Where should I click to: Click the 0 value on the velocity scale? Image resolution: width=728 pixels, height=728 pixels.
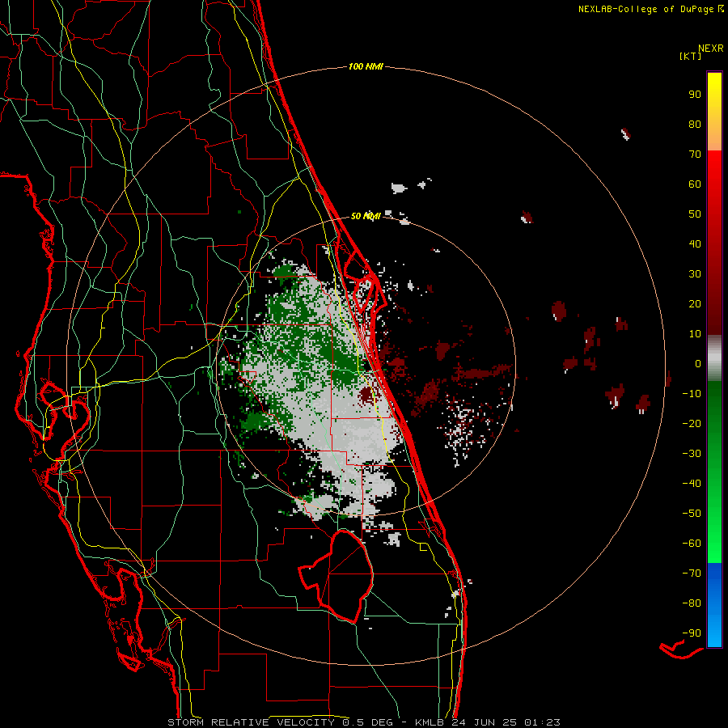pyautogui.click(x=698, y=363)
